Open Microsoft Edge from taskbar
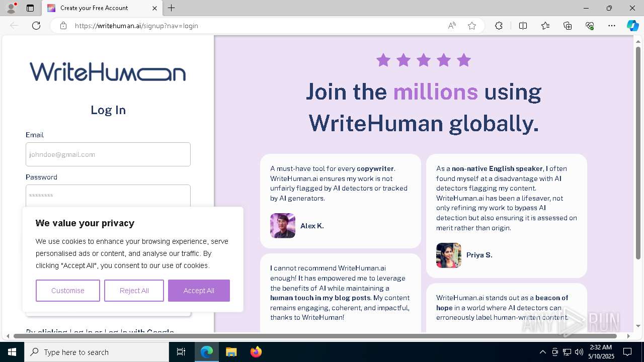The width and height of the screenshot is (644, 362). click(x=207, y=352)
